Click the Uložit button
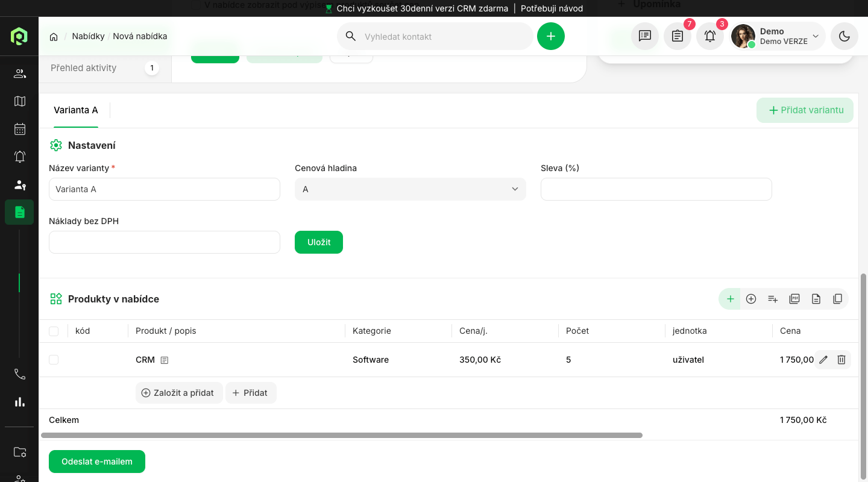868x482 pixels. (x=318, y=242)
